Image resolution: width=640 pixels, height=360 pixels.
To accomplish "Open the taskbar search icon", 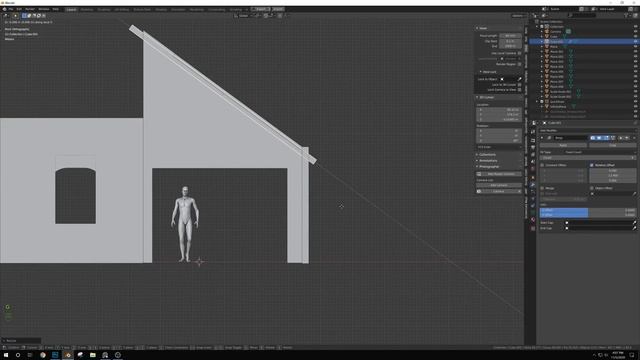I will [x=18, y=355].
